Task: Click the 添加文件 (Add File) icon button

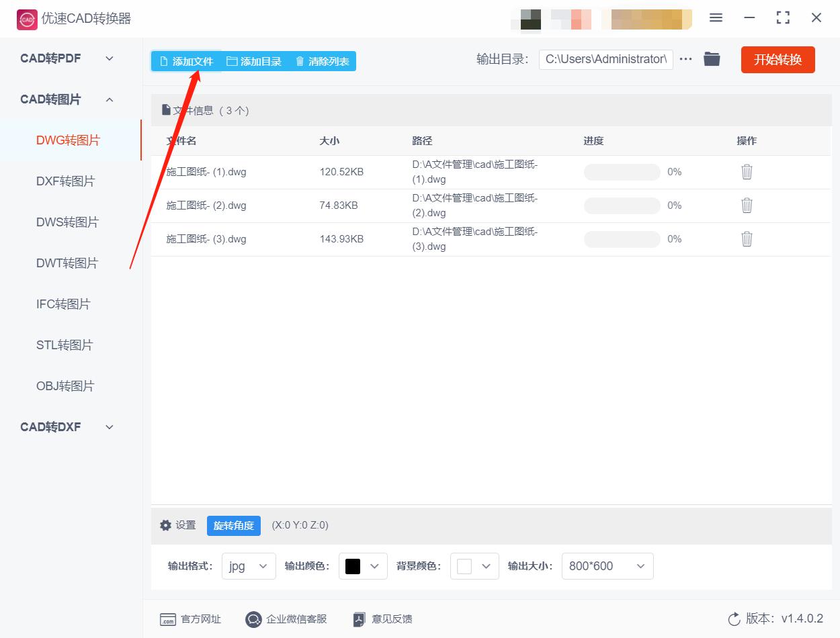Action: point(163,61)
